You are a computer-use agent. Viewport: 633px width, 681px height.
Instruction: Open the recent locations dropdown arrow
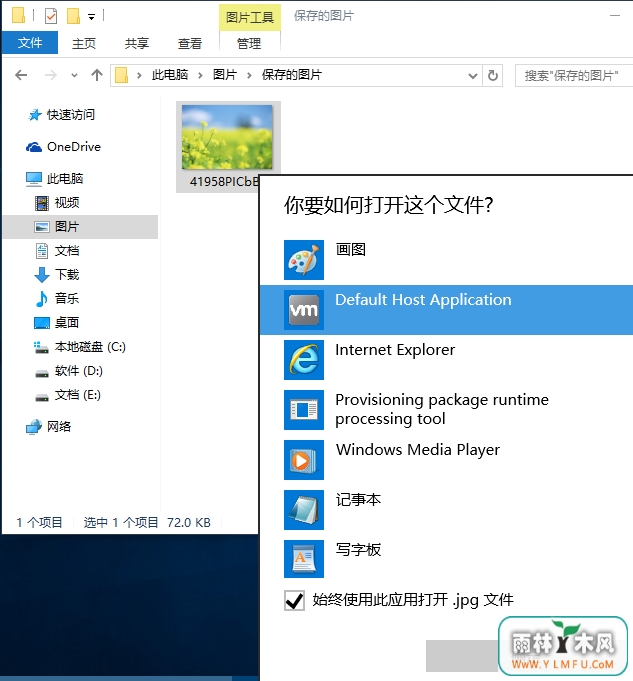coord(74,76)
